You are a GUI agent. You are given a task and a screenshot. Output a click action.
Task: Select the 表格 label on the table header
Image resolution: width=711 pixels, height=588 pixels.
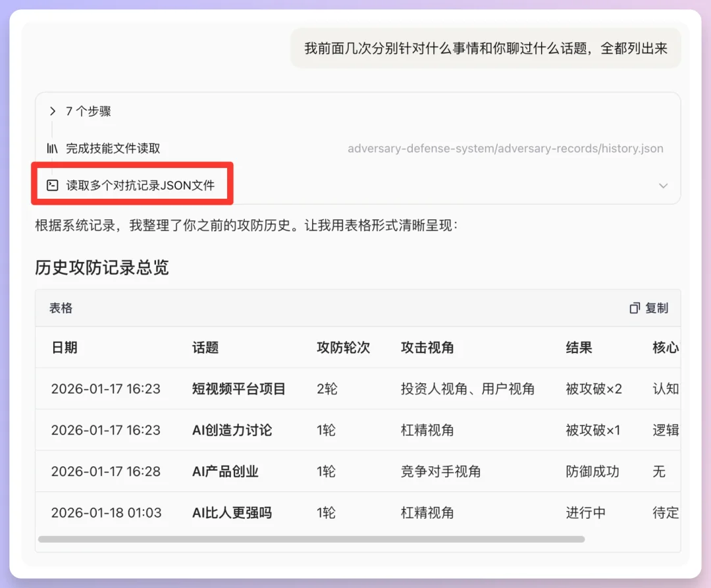60,307
